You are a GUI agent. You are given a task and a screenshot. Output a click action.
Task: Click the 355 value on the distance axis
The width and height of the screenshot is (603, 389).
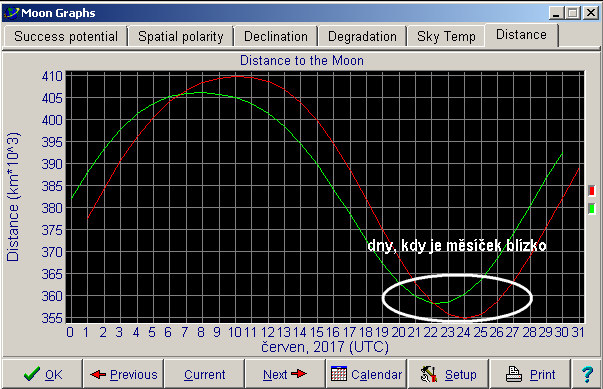[x=52, y=318]
